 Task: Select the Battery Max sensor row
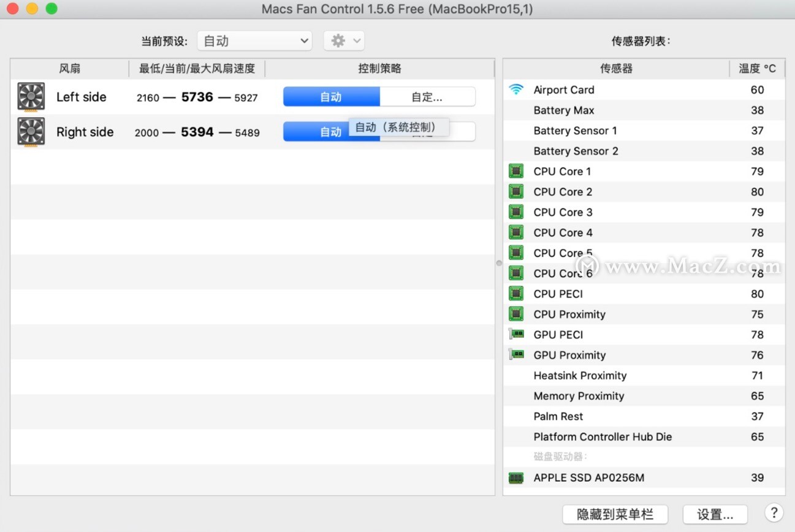click(644, 110)
